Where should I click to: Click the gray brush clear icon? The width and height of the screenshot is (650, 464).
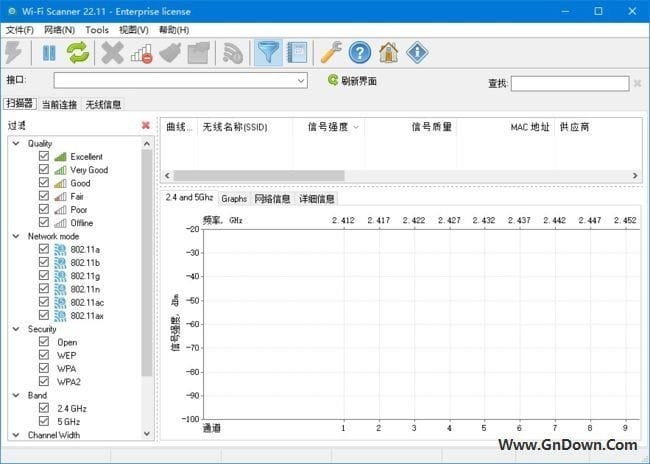click(x=170, y=53)
